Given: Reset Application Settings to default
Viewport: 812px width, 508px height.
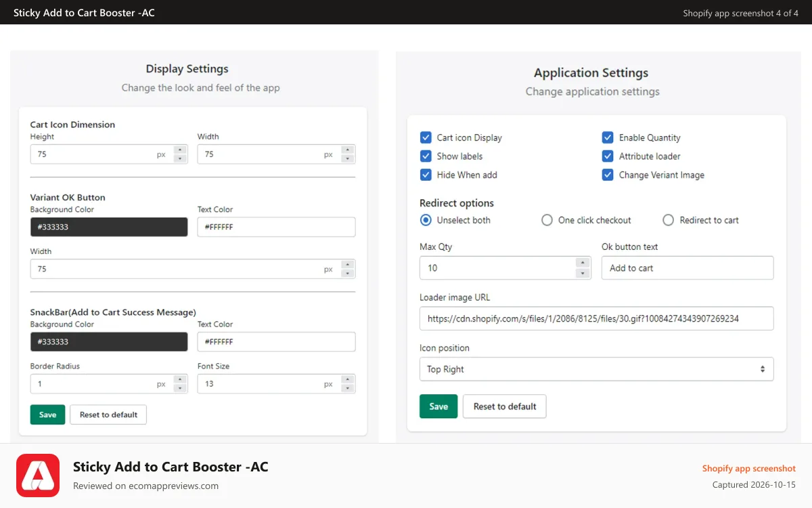Looking at the screenshot, I should point(505,406).
